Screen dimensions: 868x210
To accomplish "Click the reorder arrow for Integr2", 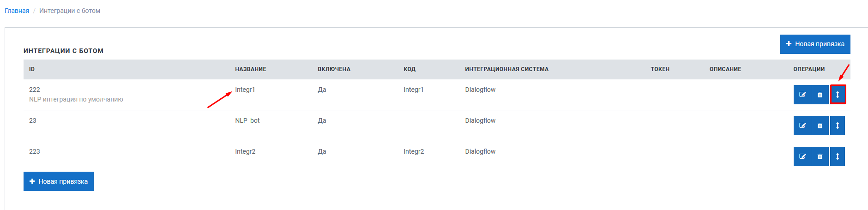I will 838,156.
